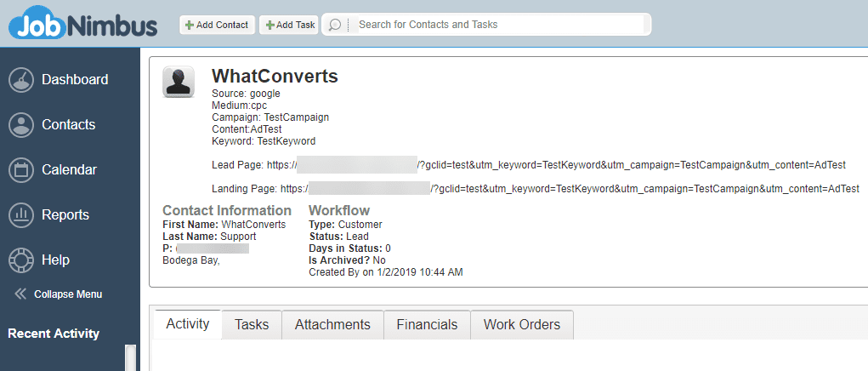Image resolution: width=868 pixels, height=371 pixels.
Task: Click the contact avatar silhouette image
Action: (x=179, y=82)
